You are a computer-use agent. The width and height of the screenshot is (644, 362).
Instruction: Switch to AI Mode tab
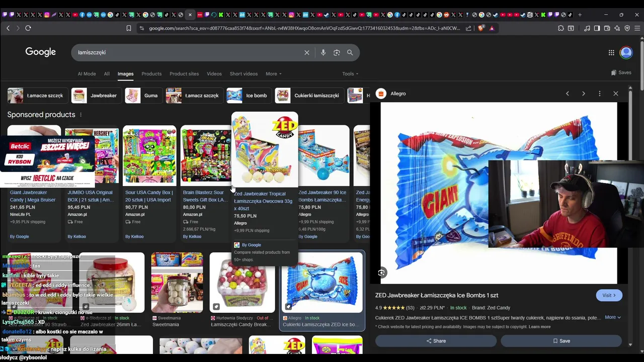87,74
